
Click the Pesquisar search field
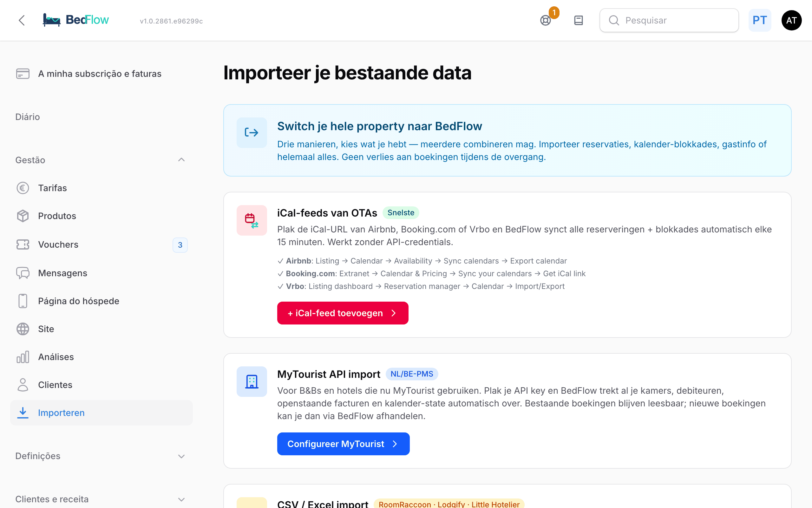tap(669, 21)
